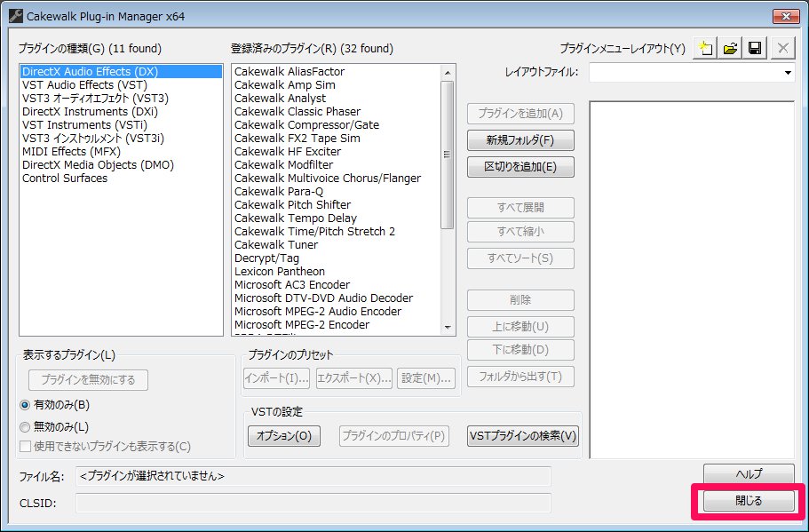
Task: Click the 閉じる button
Action: 749,501
